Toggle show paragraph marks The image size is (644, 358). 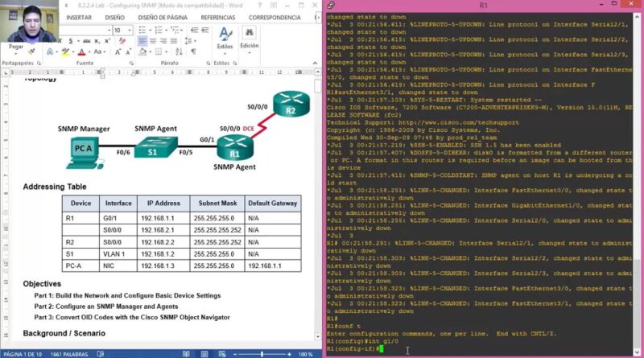click(193, 51)
